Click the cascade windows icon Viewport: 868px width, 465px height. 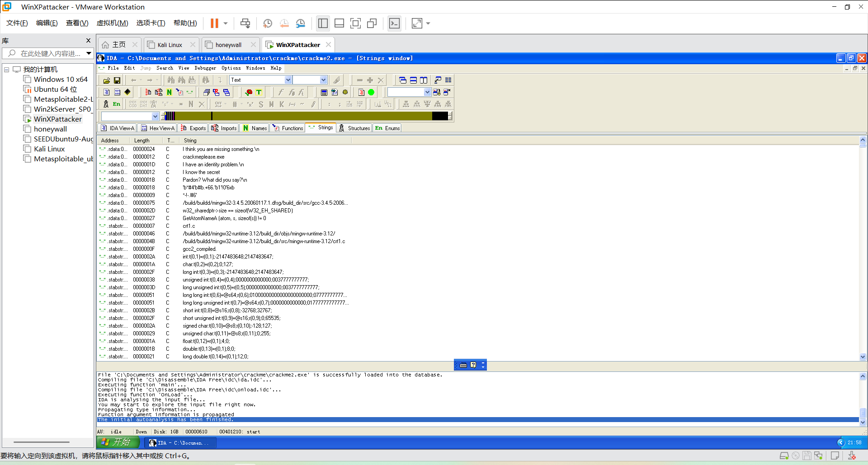403,80
